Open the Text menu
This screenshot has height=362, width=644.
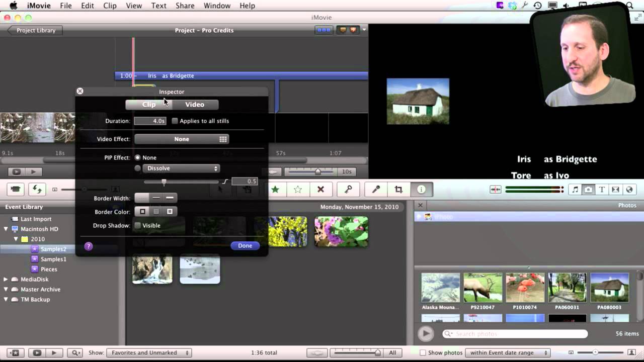pos(158,6)
